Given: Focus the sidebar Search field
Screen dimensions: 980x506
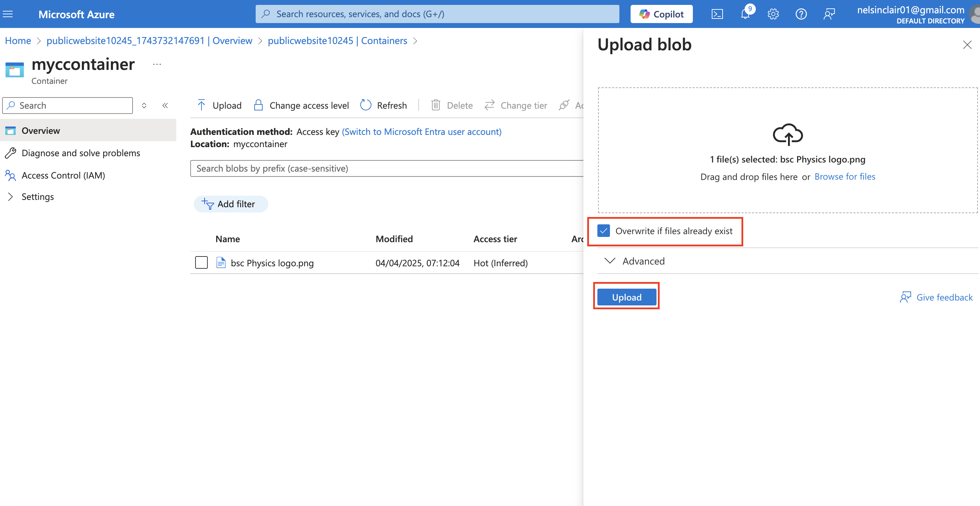Looking at the screenshot, I should pyautogui.click(x=68, y=105).
